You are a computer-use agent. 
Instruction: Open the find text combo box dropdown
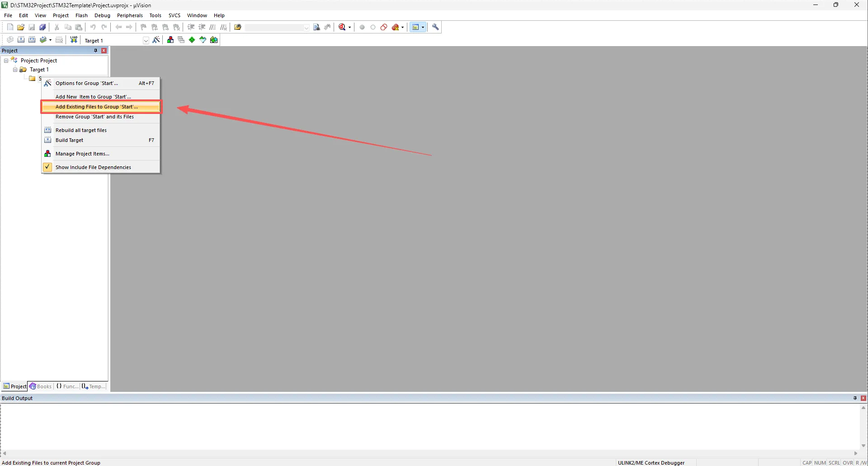point(306,28)
